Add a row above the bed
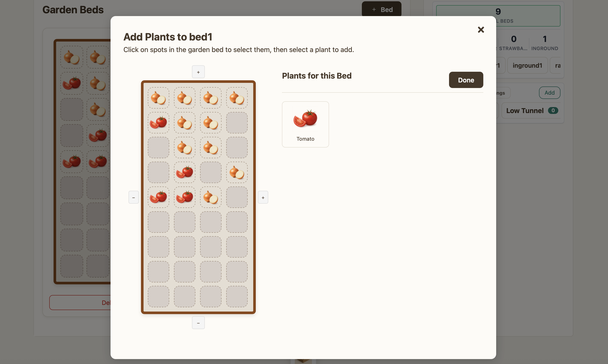608x364 pixels. [198, 72]
